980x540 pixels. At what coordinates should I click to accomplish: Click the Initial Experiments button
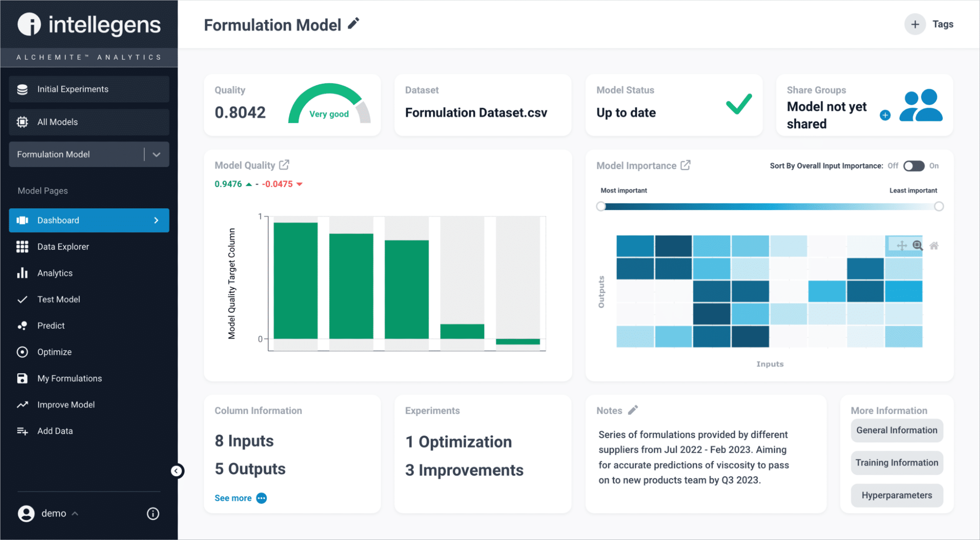tap(89, 89)
